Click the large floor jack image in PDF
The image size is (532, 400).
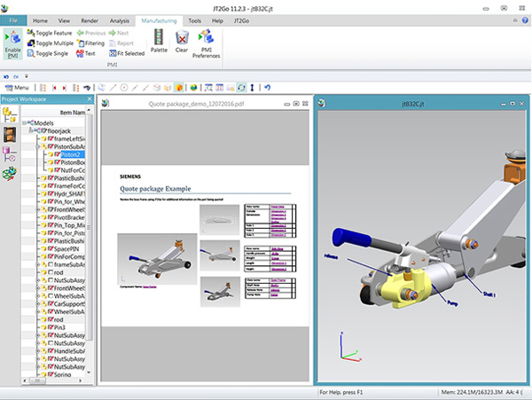coord(157,258)
